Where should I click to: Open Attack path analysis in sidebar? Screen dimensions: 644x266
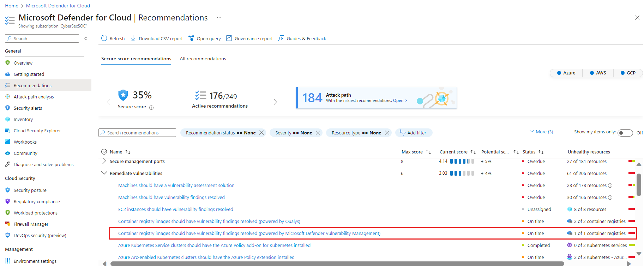pos(34,97)
